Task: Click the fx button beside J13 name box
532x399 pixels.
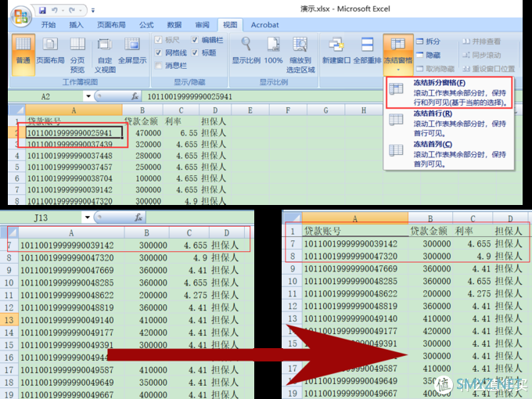Action: click(138, 217)
